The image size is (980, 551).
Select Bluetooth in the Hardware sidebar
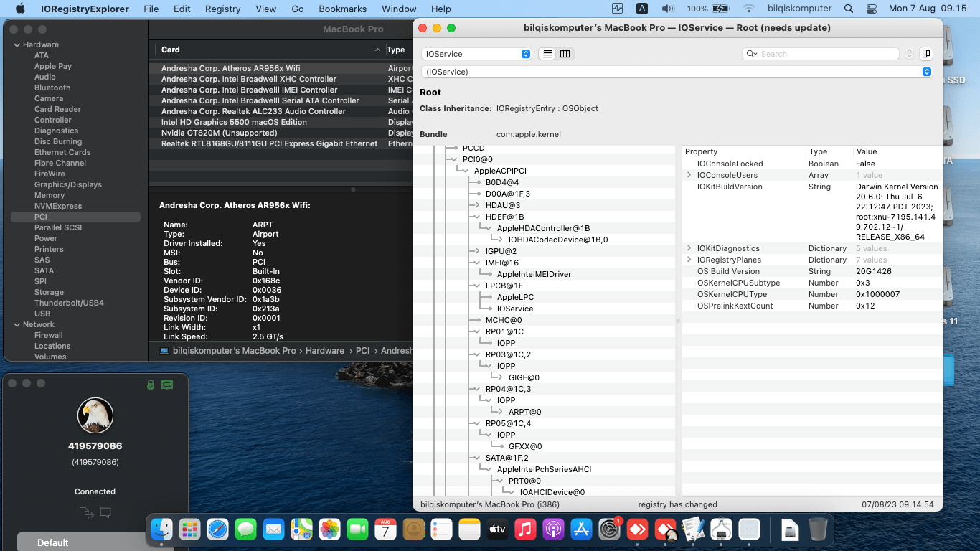(x=52, y=88)
